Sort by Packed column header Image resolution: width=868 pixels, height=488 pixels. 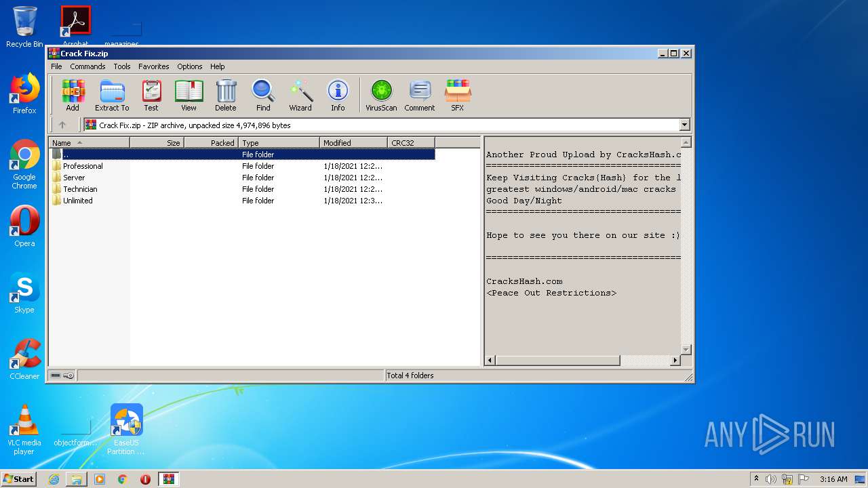tap(211, 142)
